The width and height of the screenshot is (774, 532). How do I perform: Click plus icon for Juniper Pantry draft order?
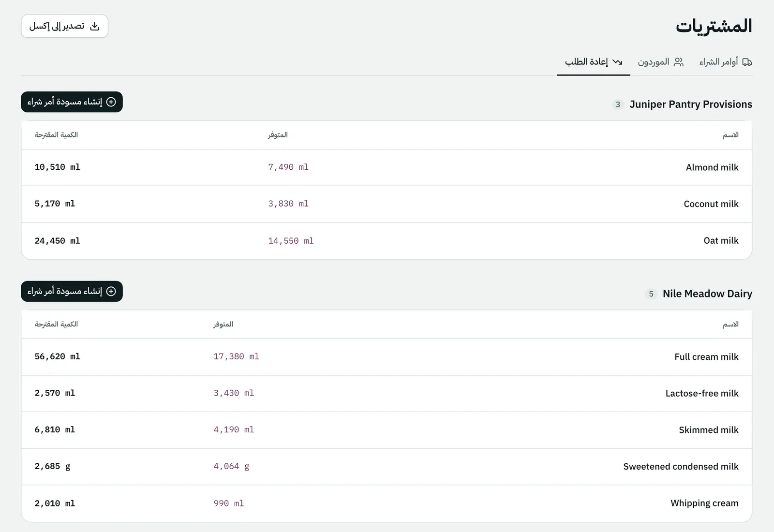pyautogui.click(x=111, y=102)
